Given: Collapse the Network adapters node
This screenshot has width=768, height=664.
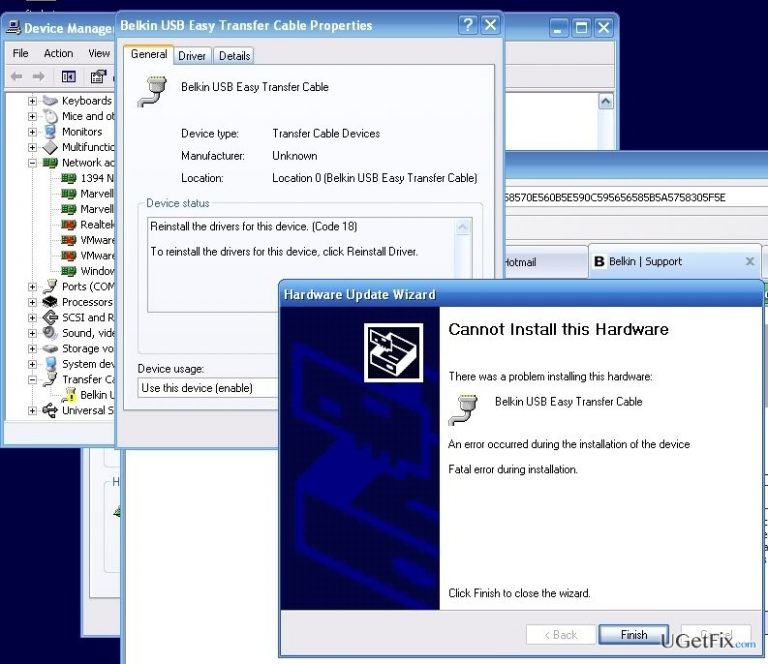Looking at the screenshot, I should coord(32,163).
